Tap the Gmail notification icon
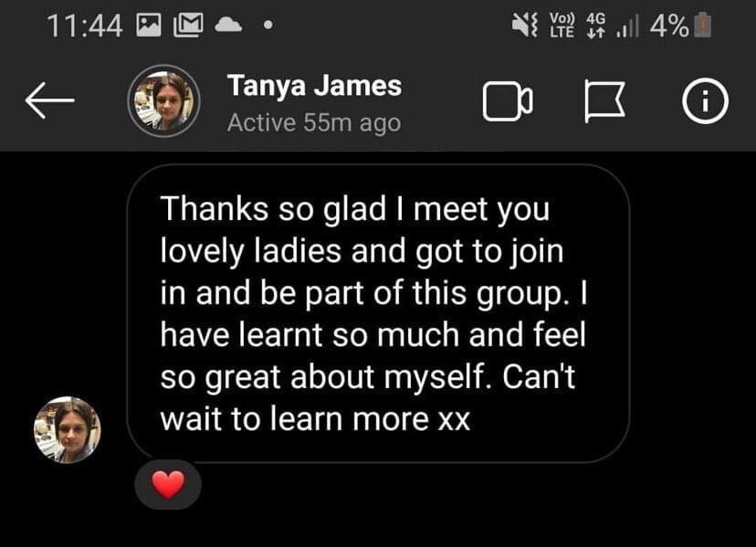Viewport: 756px width, 547px height. (x=188, y=25)
